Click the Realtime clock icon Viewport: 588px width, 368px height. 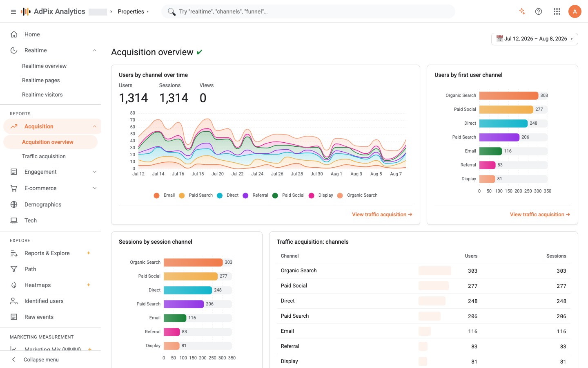coord(14,50)
